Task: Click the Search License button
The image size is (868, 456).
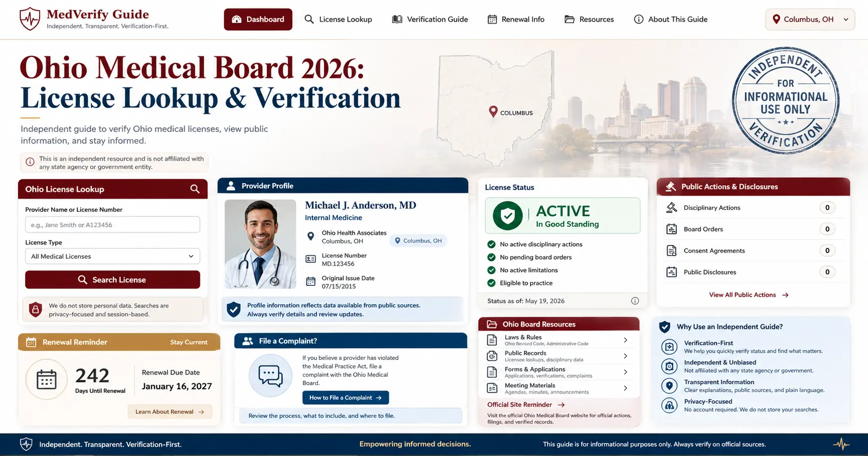Action: coord(112,280)
